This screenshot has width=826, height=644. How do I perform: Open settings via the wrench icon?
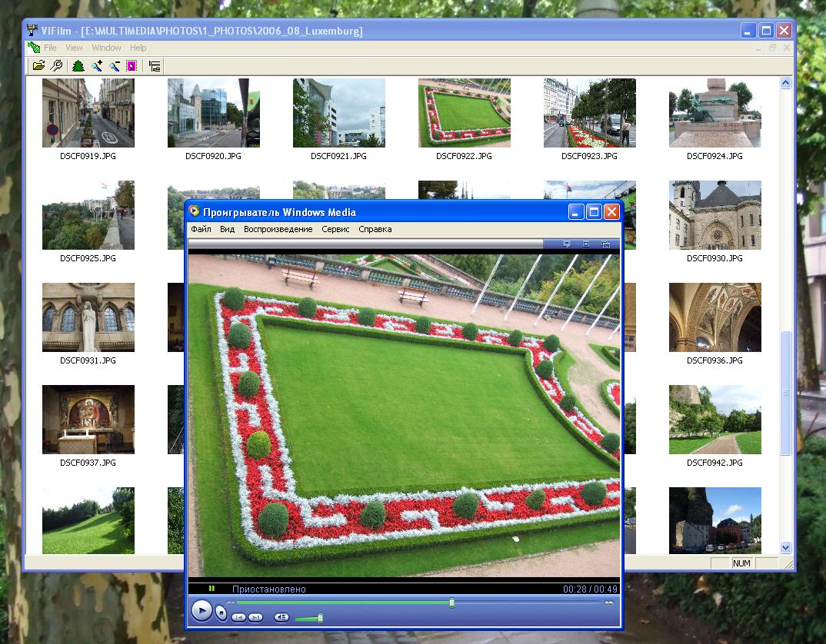(x=56, y=66)
